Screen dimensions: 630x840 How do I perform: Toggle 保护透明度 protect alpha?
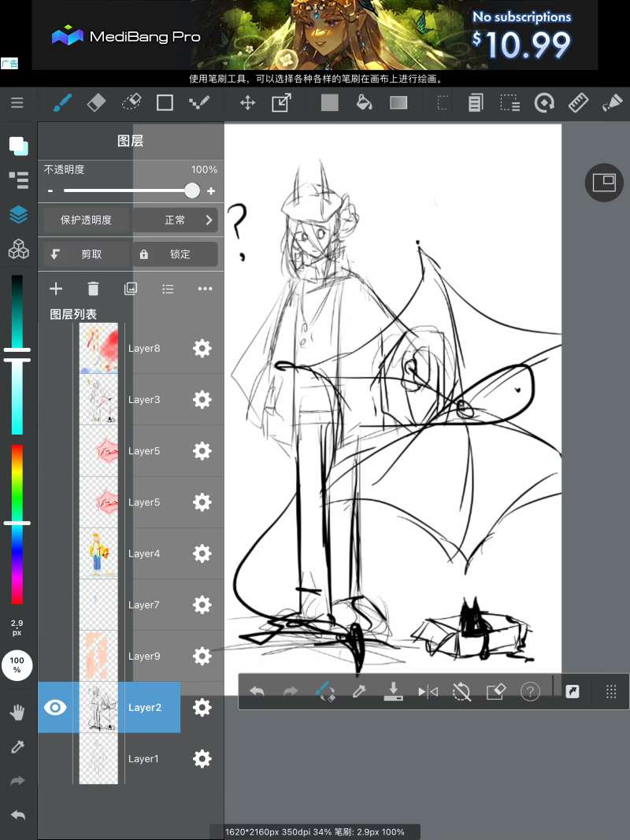[87, 220]
